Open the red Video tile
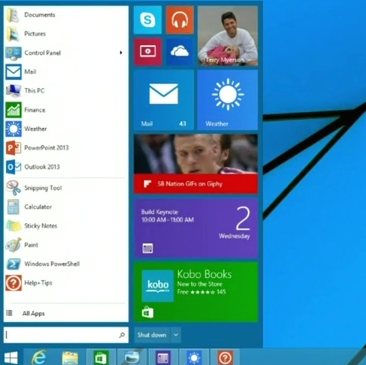The width and height of the screenshot is (366, 365). [148, 51]
